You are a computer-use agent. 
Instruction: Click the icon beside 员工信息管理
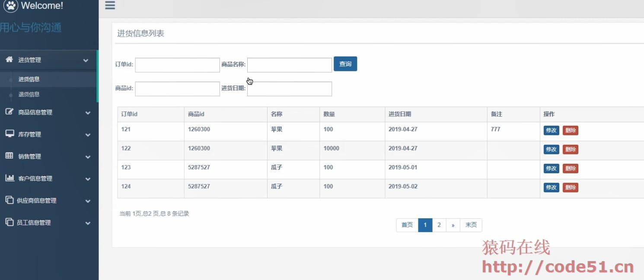point(9,222)
